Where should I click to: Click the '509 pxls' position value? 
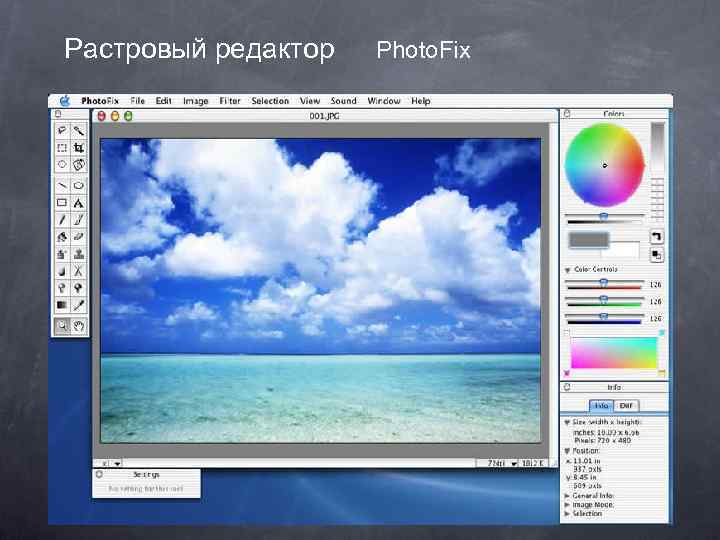click(587, 485)
